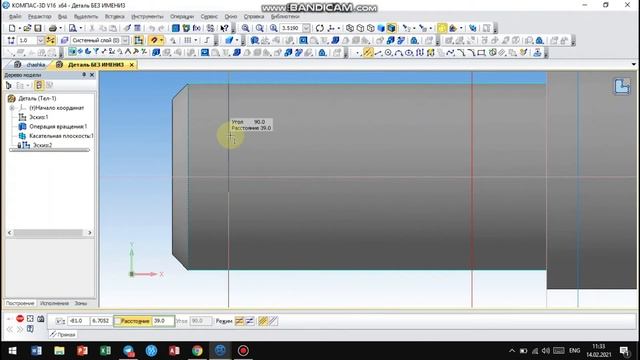Select the Построение tab
640x360 pixels.
[x=20, y=303]
